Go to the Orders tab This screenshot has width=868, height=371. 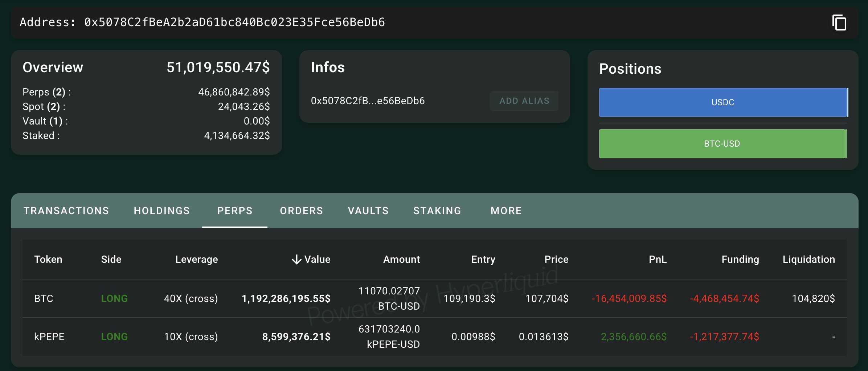click(x=301, y=211)
